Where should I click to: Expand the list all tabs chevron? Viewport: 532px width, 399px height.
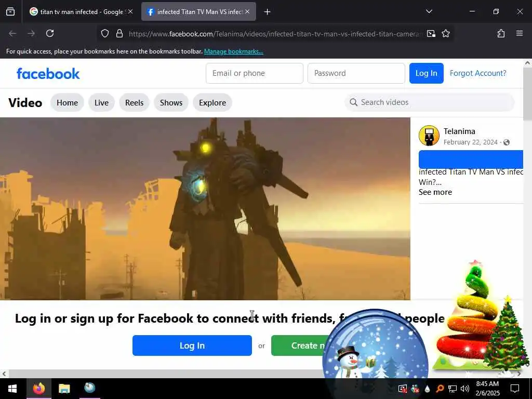click(429, 11)
